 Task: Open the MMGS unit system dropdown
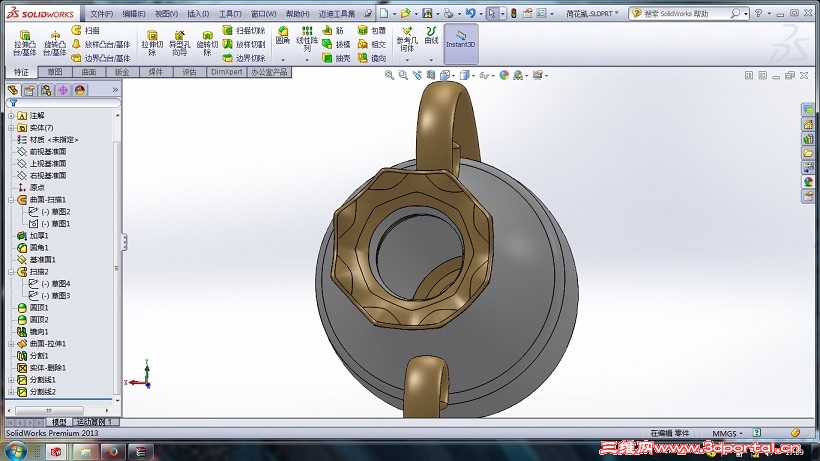727,433
